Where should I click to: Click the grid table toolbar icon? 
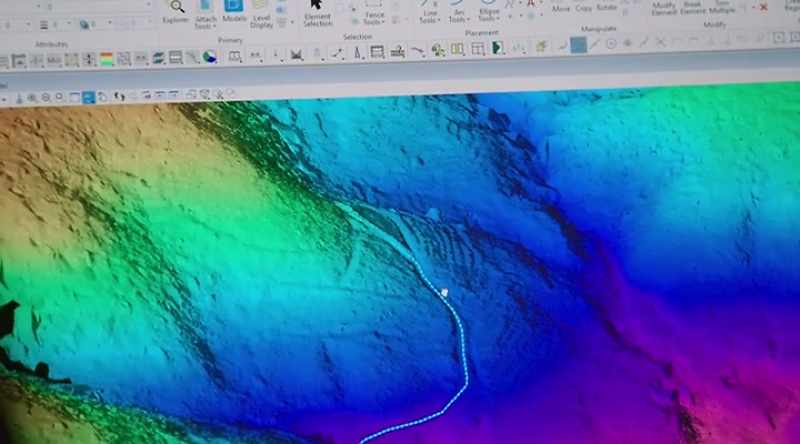tap(478, 49)
